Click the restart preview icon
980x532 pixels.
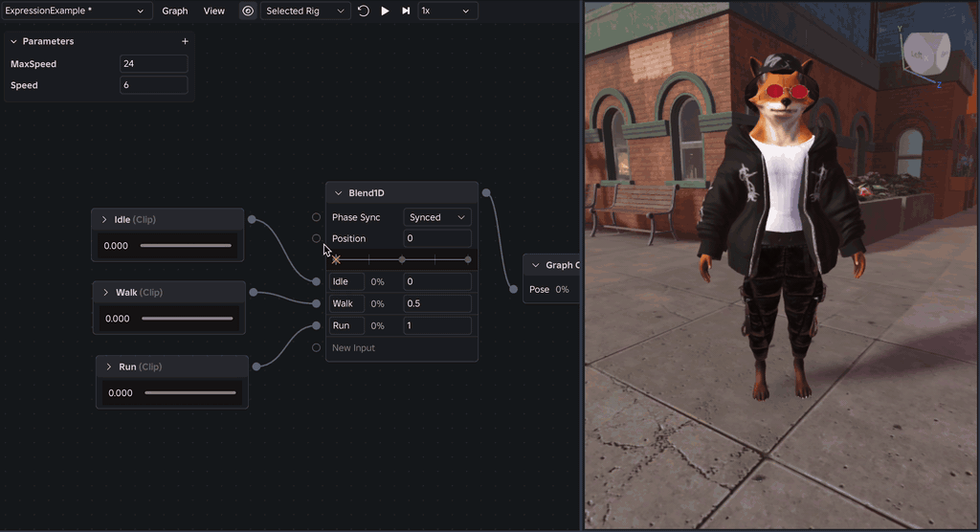tap(363, 11)
